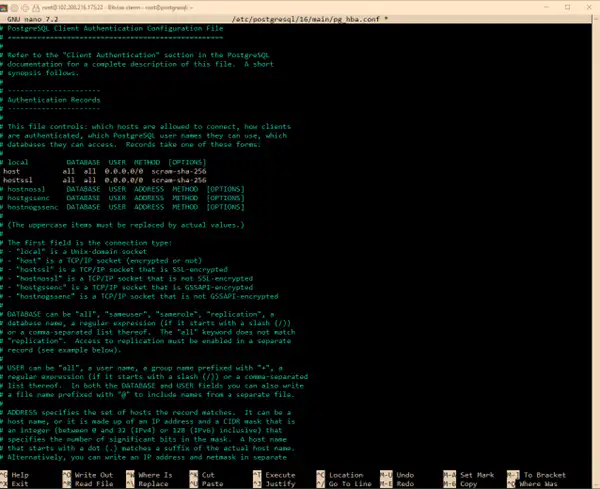Viewport: 600px width, 489px height.
Task: Click the Help shortcut in nano footer
Action: [21, 475]
